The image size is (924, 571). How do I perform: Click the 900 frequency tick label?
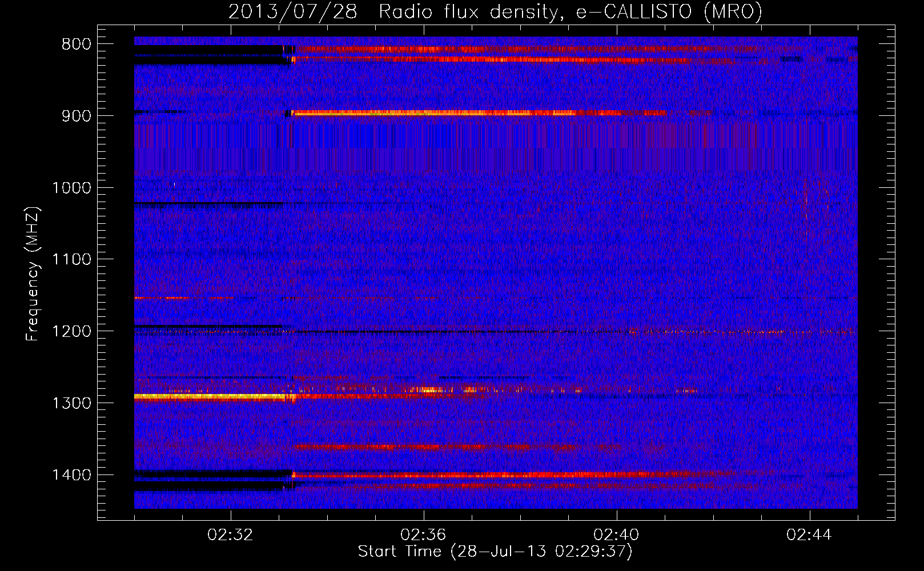(76, 116)
